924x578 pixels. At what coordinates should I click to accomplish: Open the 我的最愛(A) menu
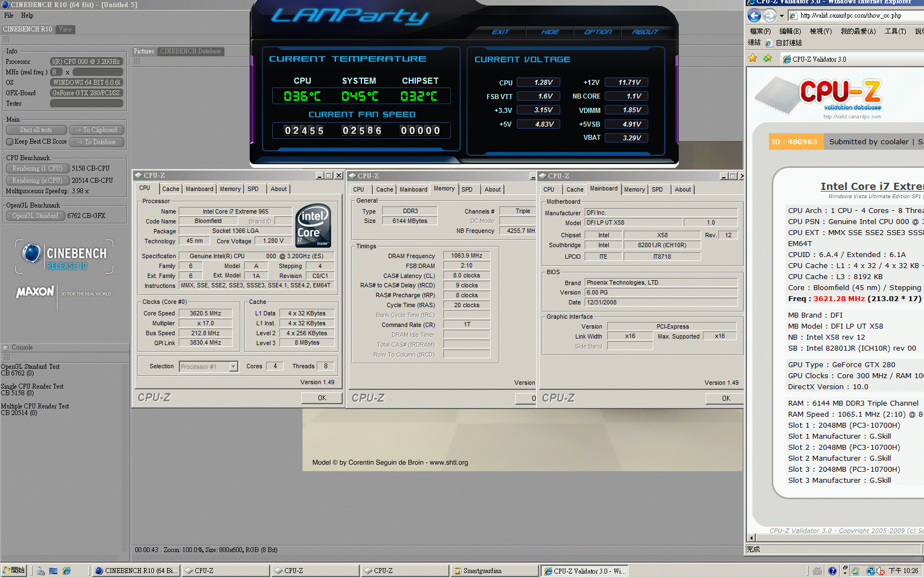[858, 31]
